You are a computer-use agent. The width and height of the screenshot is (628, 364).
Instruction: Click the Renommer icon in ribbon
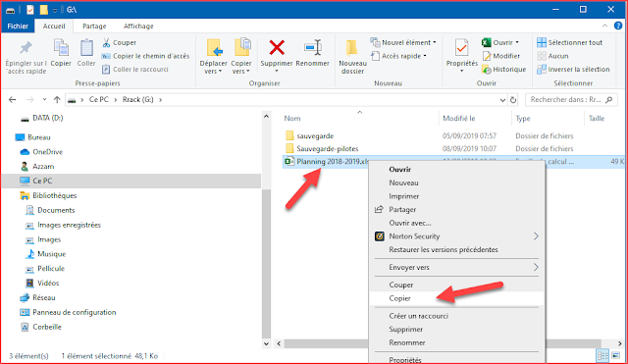(x=312, y=48)
